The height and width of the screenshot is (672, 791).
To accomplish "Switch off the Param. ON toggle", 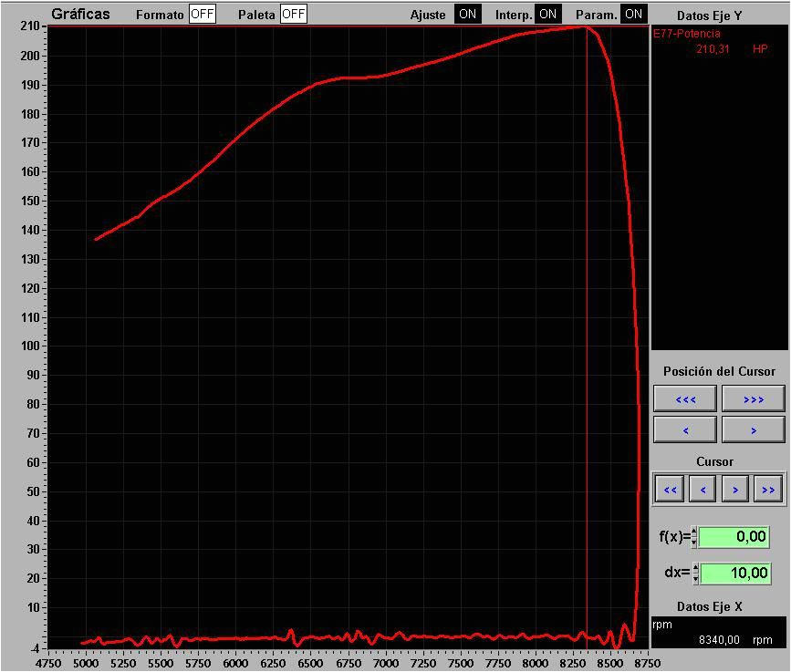I will (x=633, y=15).
